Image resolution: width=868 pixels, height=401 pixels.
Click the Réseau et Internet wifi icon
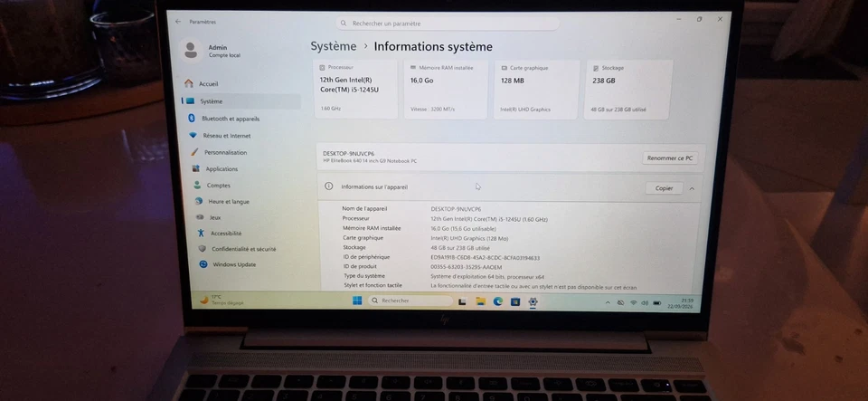[x=193, y=135]
